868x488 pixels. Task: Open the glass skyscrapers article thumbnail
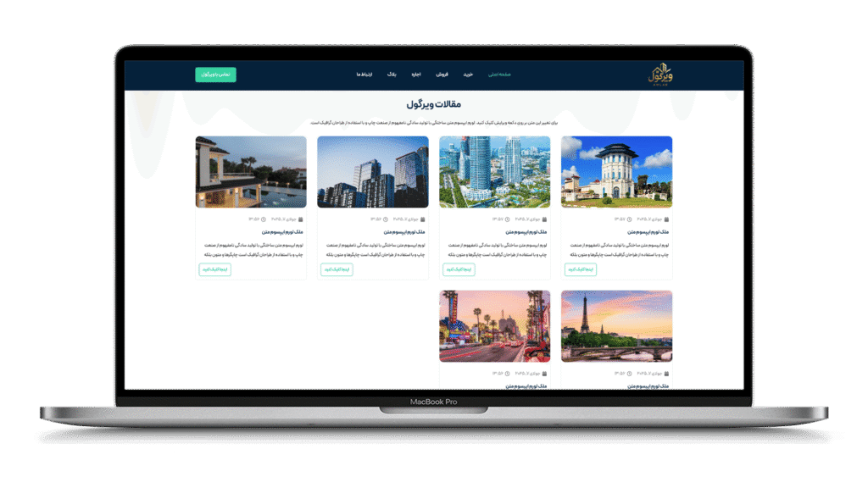pyautogui.click(x=372, y=172)
